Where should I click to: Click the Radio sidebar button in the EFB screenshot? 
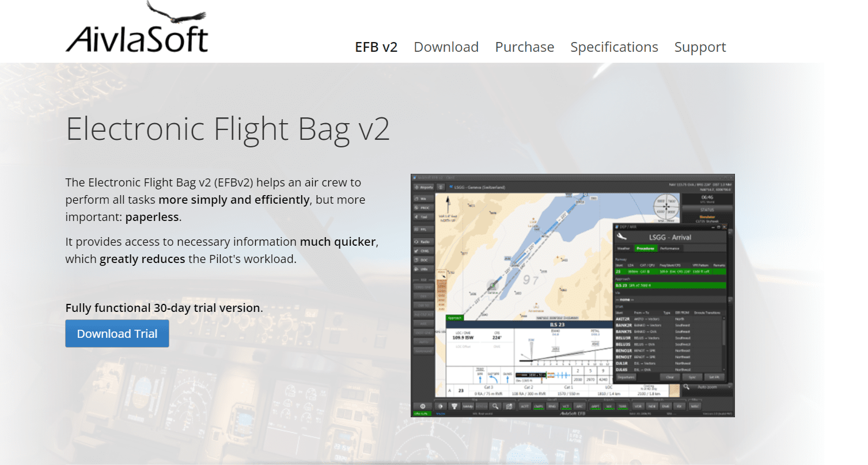[423, 242]
